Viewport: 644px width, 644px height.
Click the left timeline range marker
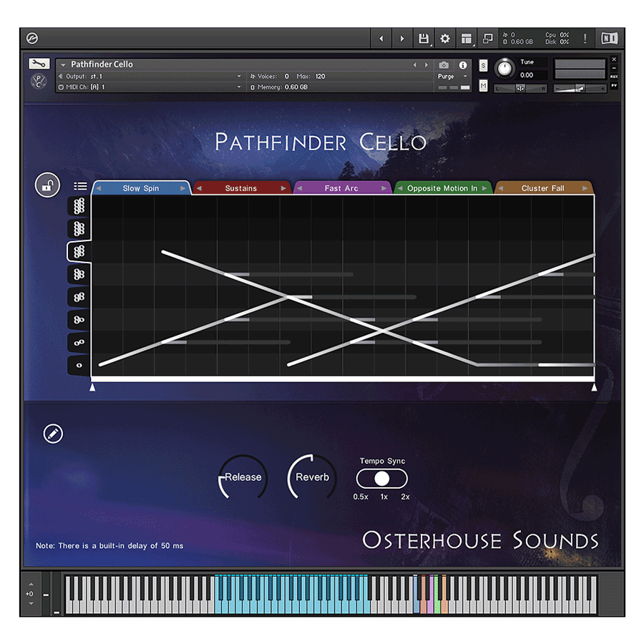(92, 387)
